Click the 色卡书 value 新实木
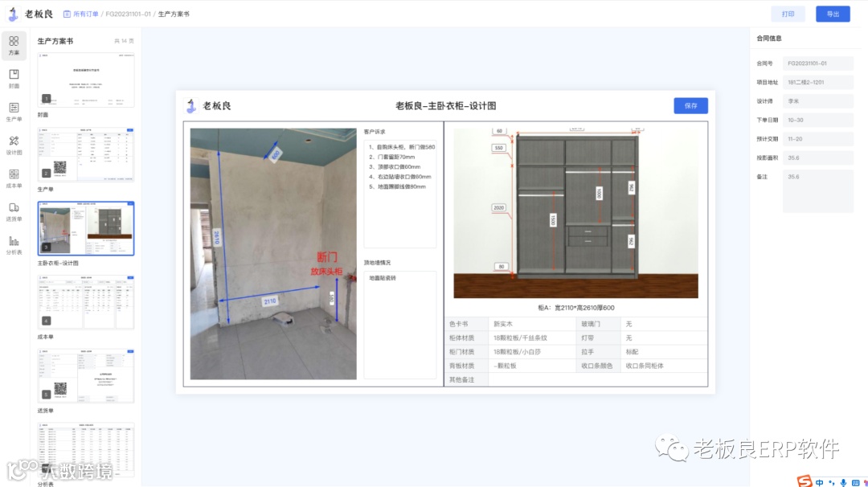868x487 pixels. (503, 324)
